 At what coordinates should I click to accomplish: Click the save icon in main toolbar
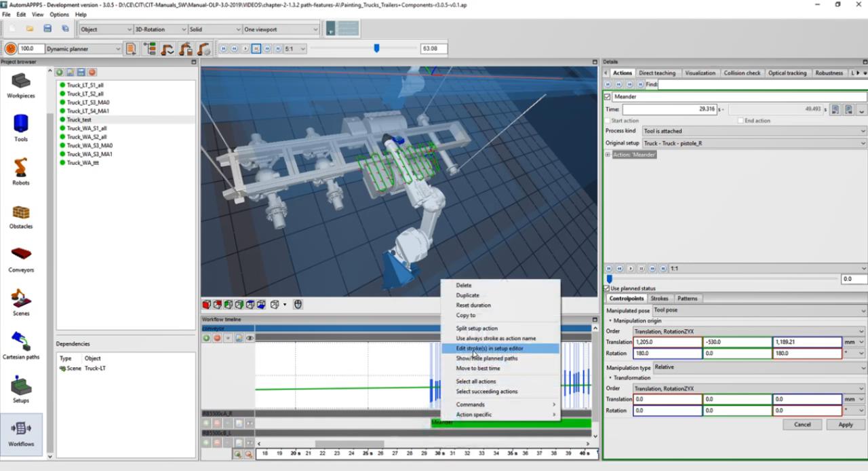(x=47, y=29)
